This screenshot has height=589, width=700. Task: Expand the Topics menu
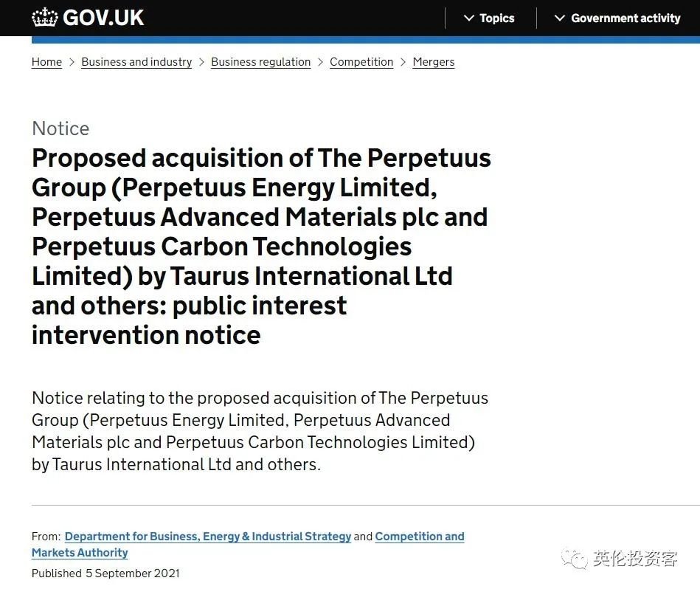coord(489,18)
